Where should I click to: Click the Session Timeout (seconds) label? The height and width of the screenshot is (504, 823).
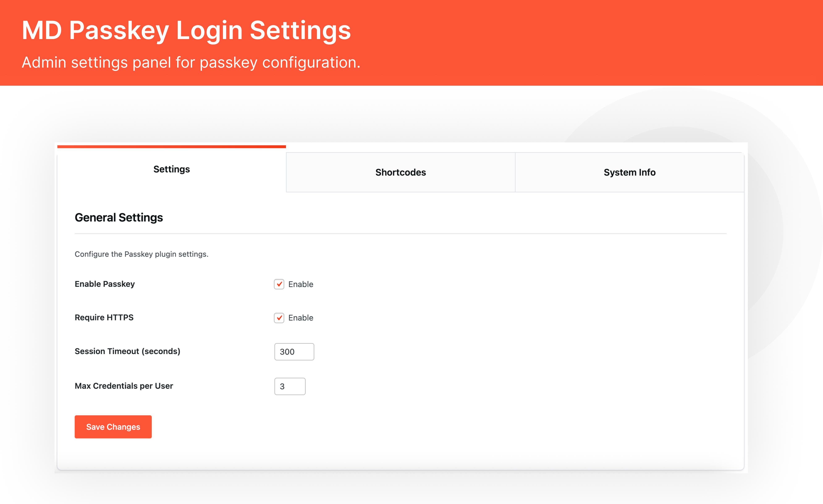tap(127, 351)
